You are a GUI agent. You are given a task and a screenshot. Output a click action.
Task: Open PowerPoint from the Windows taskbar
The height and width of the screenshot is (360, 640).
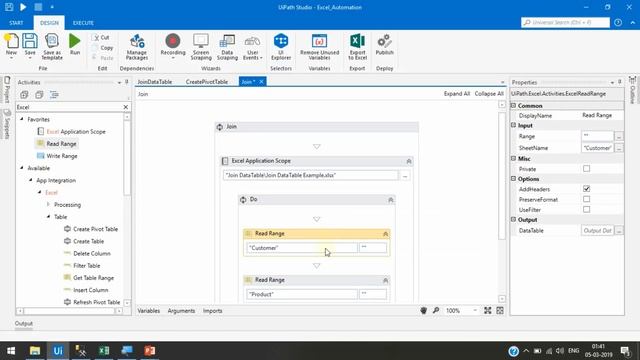point(150,351)
